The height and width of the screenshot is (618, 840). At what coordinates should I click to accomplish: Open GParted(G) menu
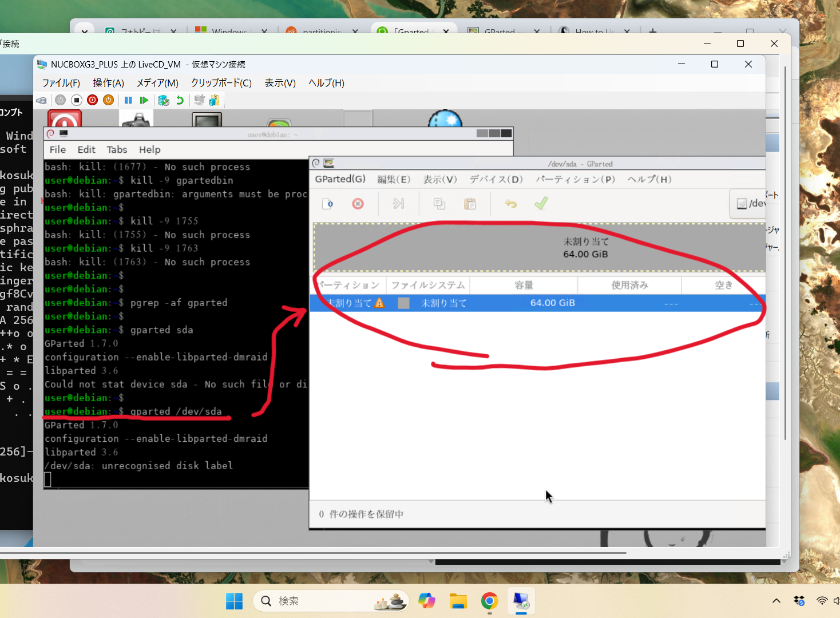[x=340, y=179]
